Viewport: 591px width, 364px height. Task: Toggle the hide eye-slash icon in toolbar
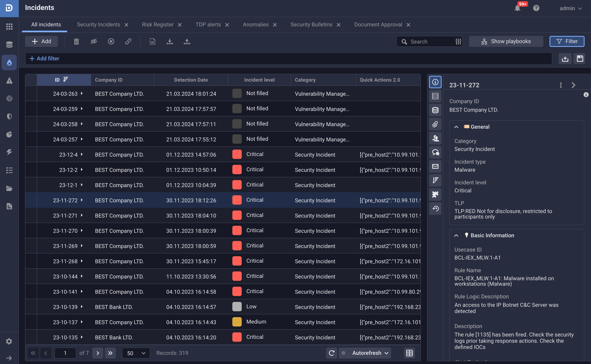coord(94,41)
